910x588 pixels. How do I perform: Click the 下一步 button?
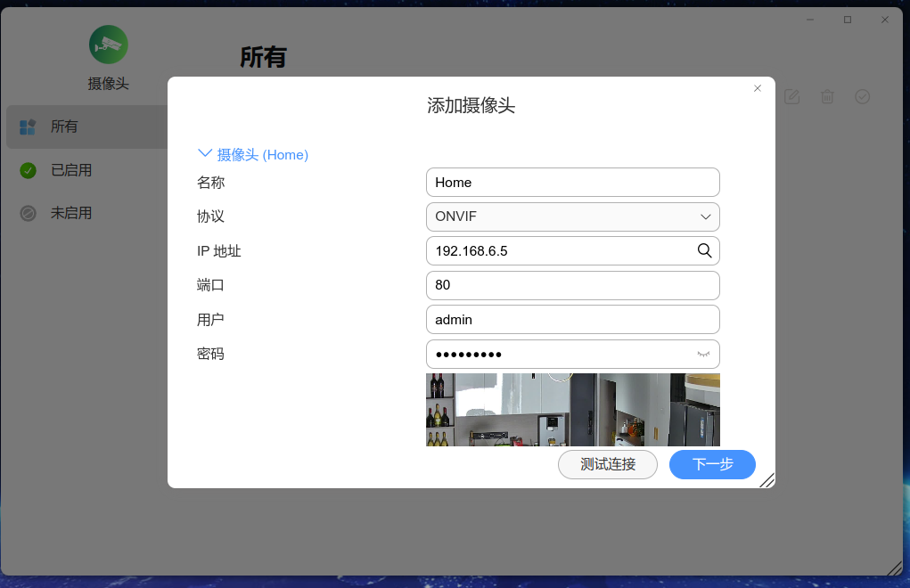[x=713, y=464]
